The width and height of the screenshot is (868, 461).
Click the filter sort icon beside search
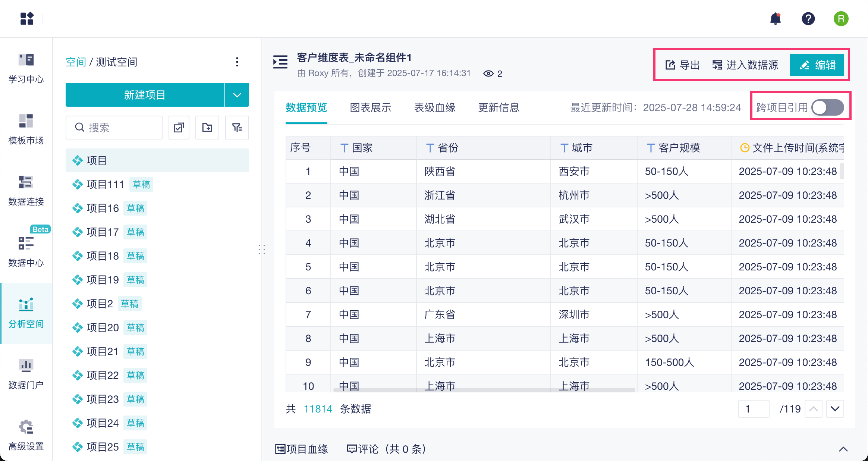(237, 128)
